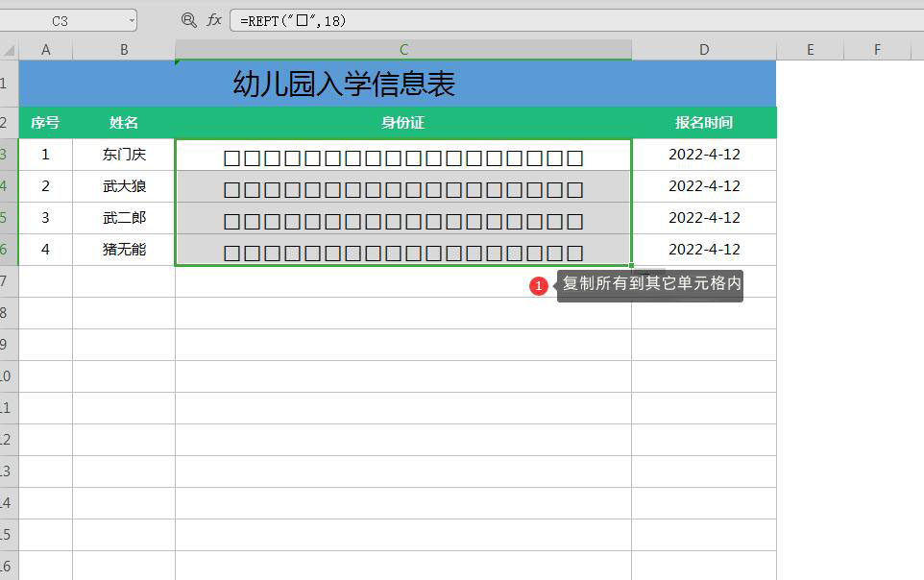Click the title cell 幼儿园入学信息表
The width and height of the screenshot is (924, 580).
(398, 84)
